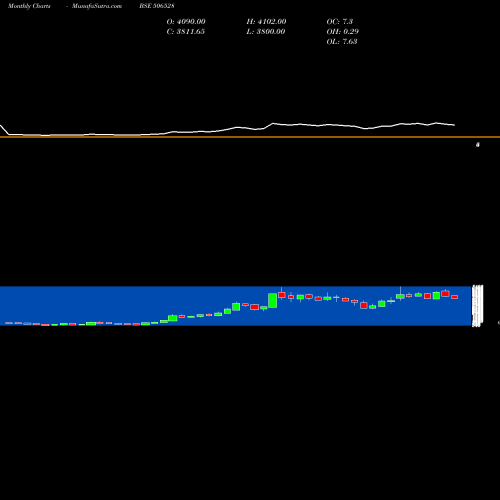Select the 'BSE 506528' symbol text
This screenshot has height=500, width=500.
(157, 6)
